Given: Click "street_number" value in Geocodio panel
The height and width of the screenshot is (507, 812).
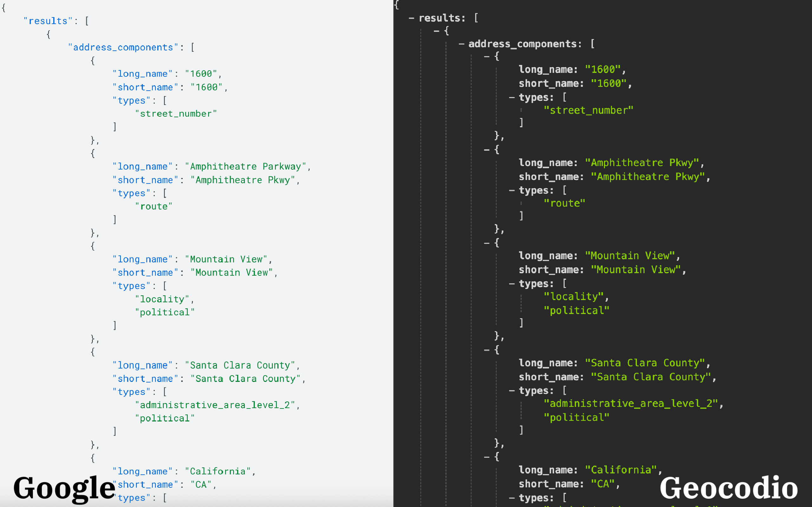Looking at the screenshot, I should (x=588, y=110).
